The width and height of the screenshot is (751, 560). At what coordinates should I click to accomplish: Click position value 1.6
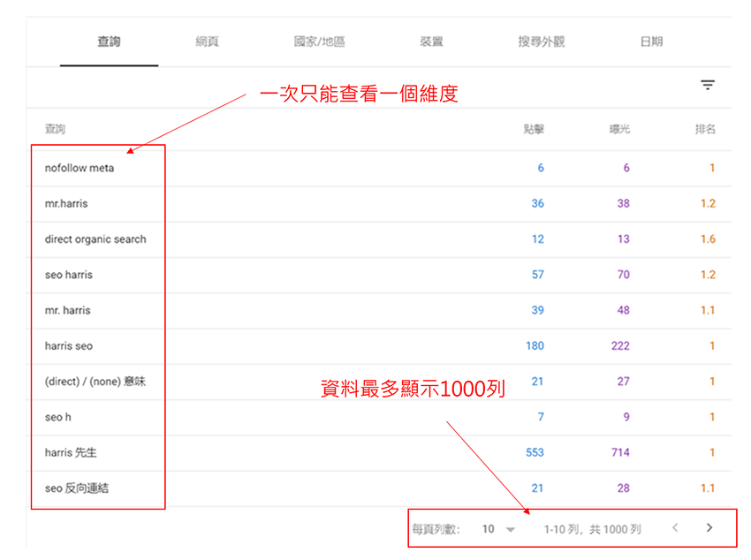point(708,239)
